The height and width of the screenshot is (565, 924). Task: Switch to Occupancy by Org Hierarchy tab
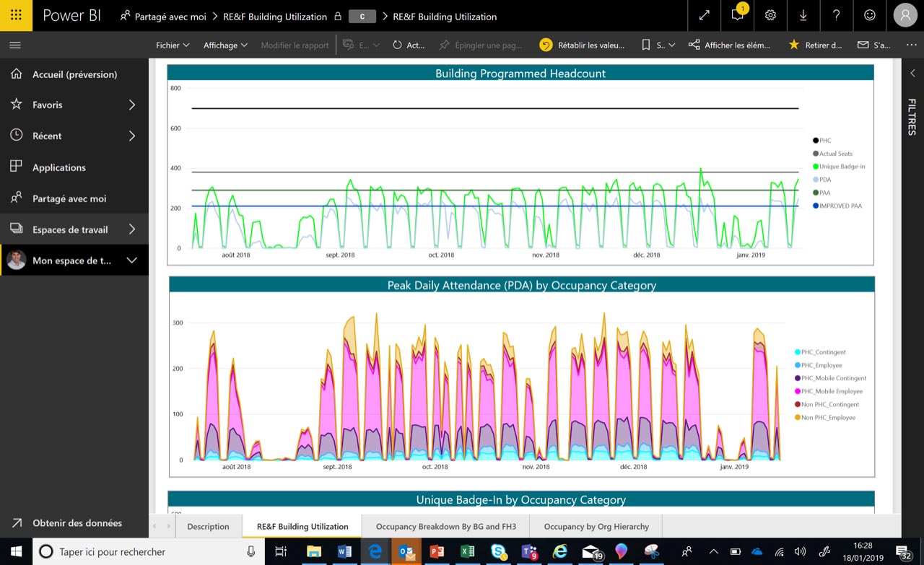pos(596,527)
